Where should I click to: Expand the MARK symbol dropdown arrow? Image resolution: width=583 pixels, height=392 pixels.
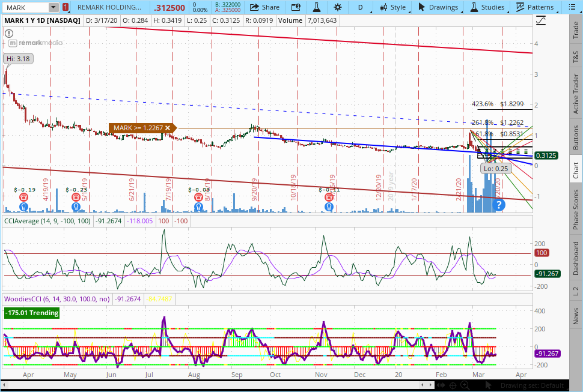(53, 7)
